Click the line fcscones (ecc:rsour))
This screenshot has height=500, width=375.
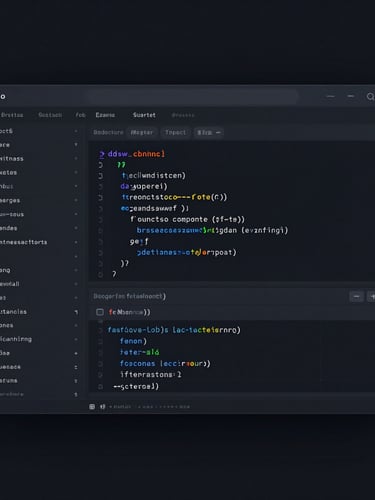tap(165, 364)
